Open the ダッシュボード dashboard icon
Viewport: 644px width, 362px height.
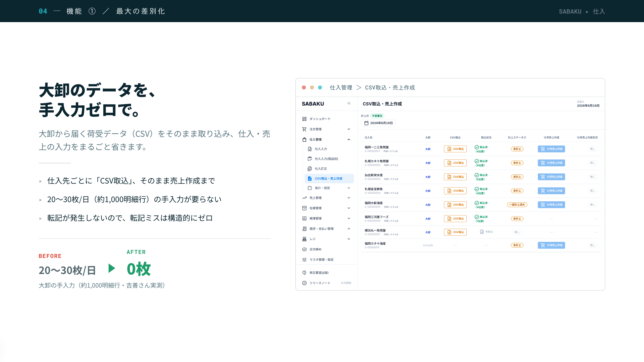[304, 119]
